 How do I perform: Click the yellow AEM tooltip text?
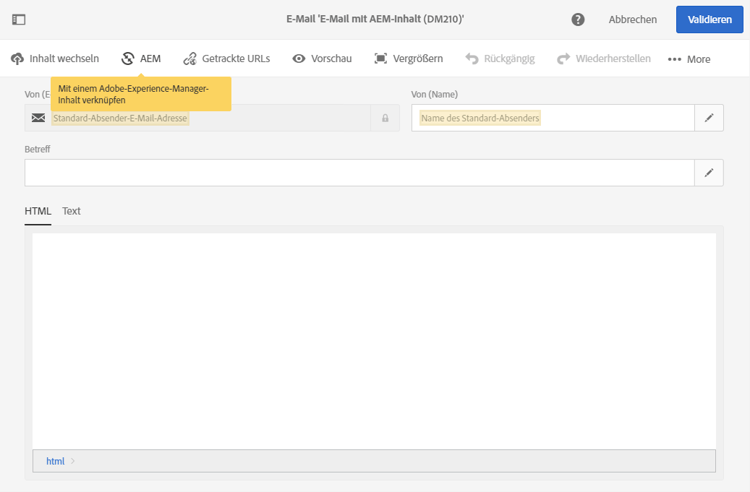click(133, 94)
